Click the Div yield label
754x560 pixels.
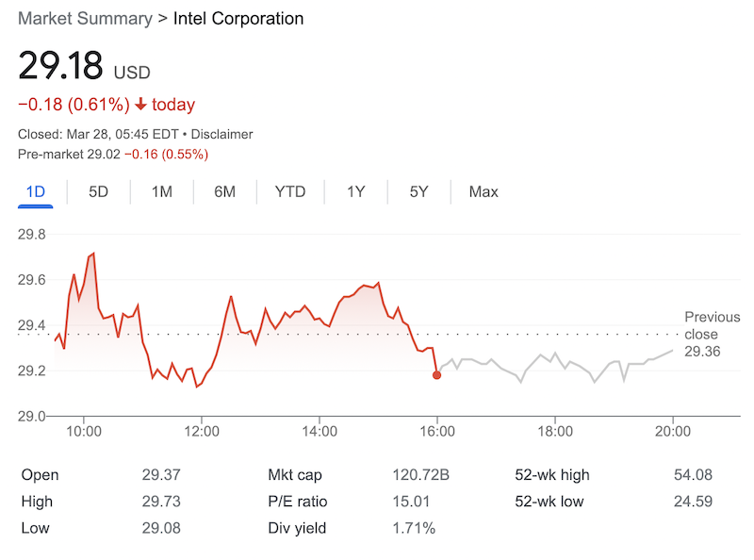[297, 528]
